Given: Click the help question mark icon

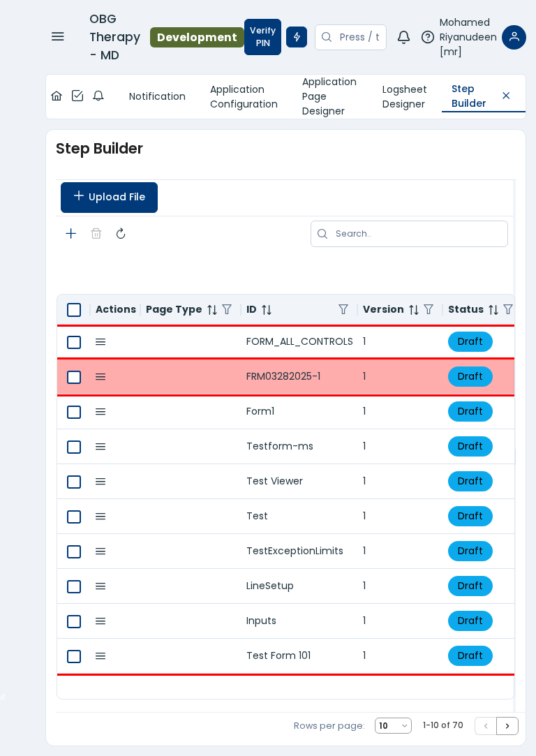Looking at the screenshot, I should pos(428,37).
